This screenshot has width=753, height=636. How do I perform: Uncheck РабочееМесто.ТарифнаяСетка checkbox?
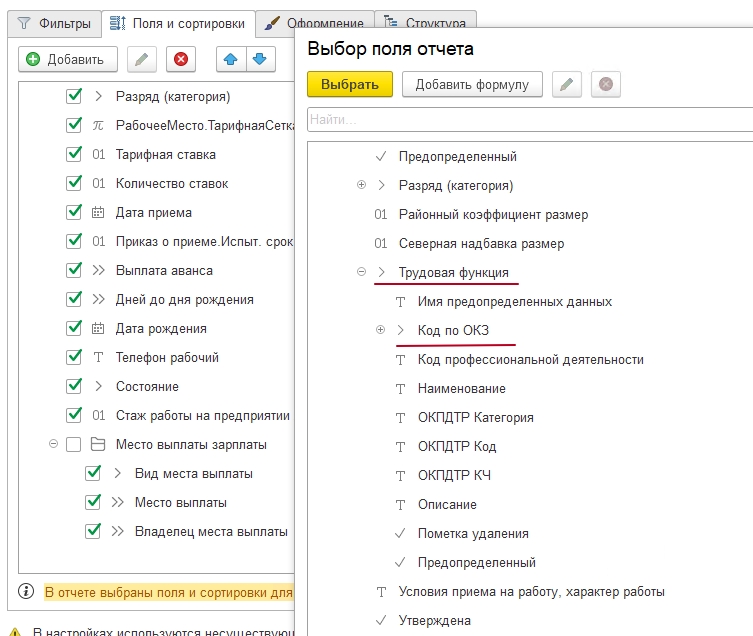coord(73,125)
